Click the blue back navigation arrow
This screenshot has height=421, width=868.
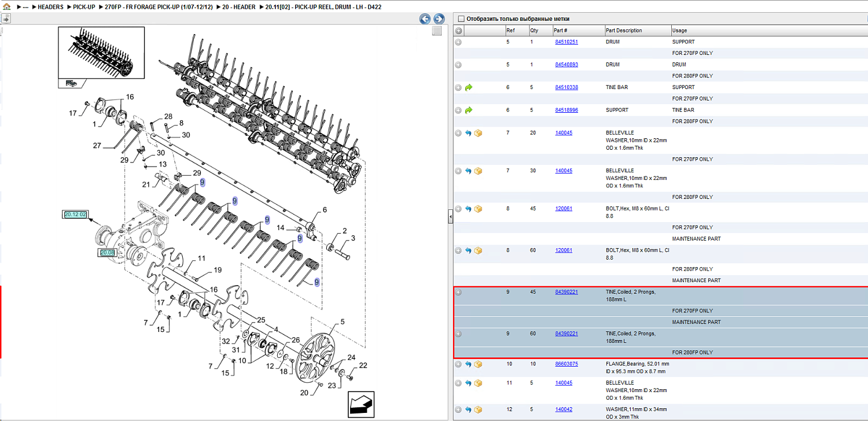tap(425, 19)
